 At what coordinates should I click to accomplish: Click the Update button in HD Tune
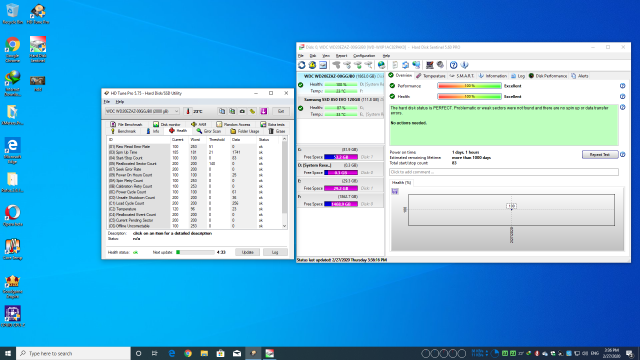click(247, 252)
